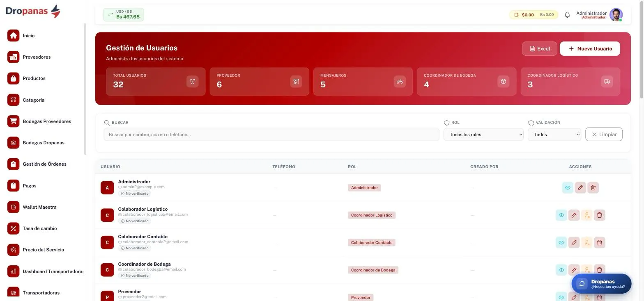644x301 pixels.
Task: Open the Dropanas help chat widget
Action: [601, 284]
